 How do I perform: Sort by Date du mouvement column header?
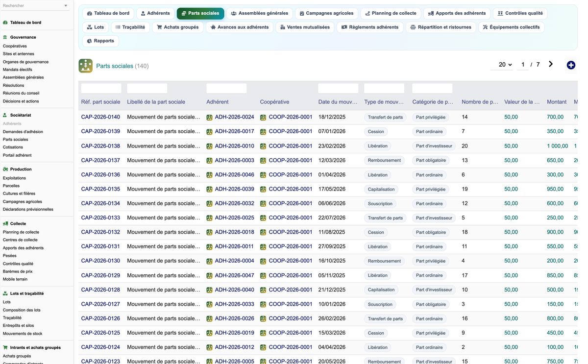[x=338, y=102]
